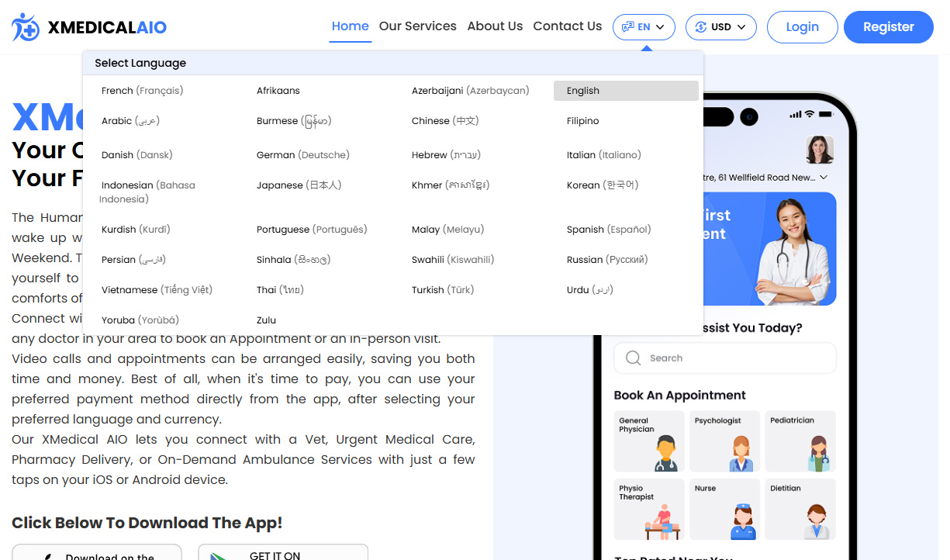Image resolution: width=950 pixels, height=560 pixels.
Task: Open the Contact Us page
Action: 567,26
